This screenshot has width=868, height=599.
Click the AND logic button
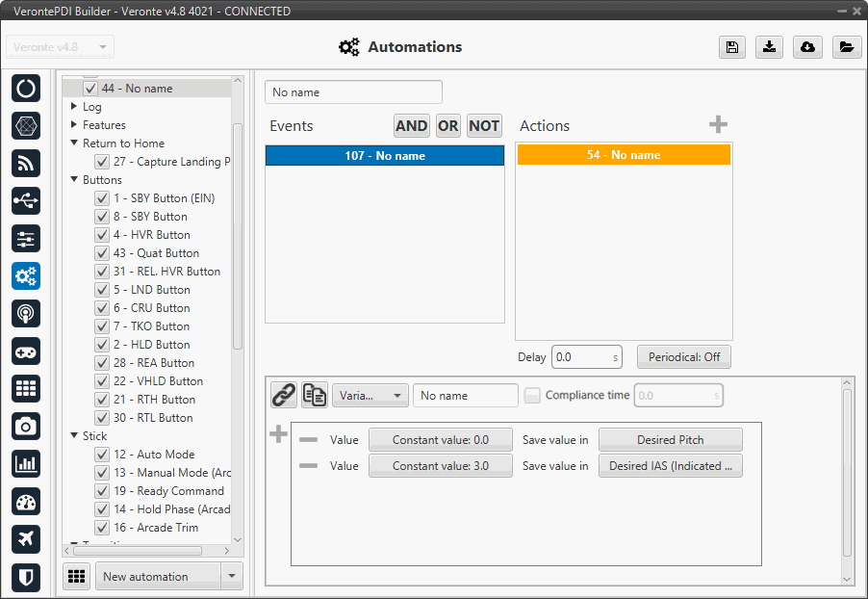point(411,126)
